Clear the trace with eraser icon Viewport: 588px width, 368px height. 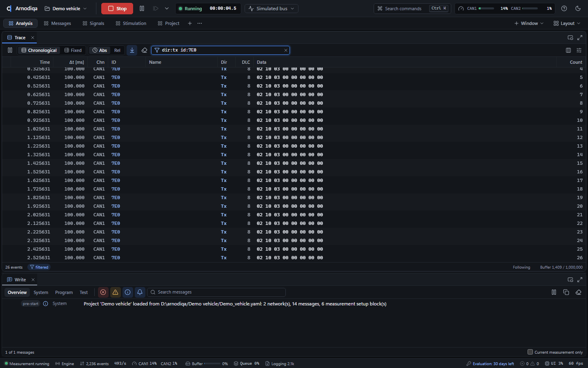[144, 50]
